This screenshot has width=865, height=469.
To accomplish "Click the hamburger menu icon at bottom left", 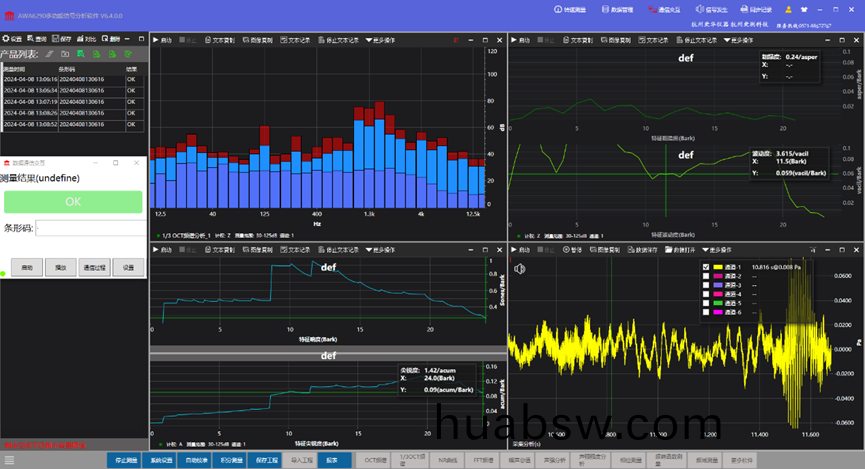I will [10, 459].
